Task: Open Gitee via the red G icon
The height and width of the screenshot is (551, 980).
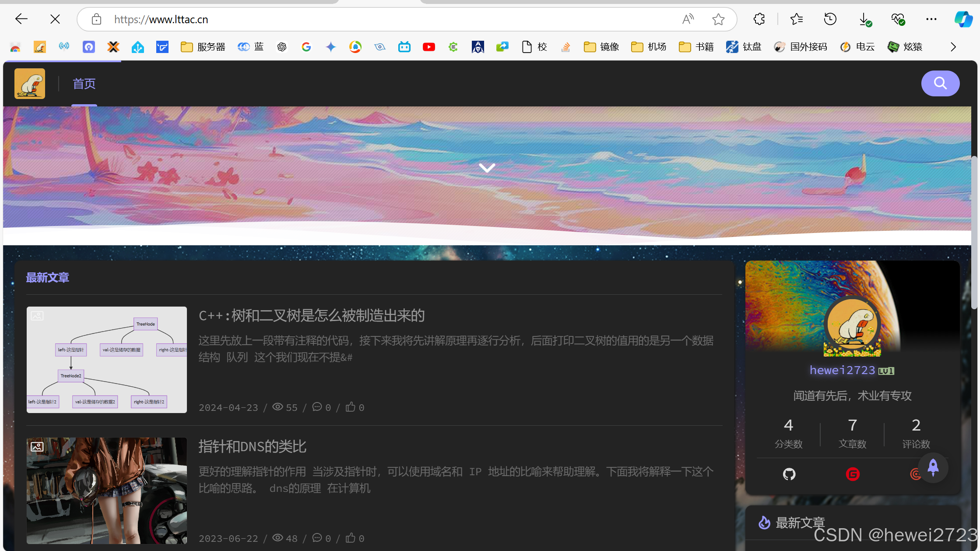Action: pos(852,474)
